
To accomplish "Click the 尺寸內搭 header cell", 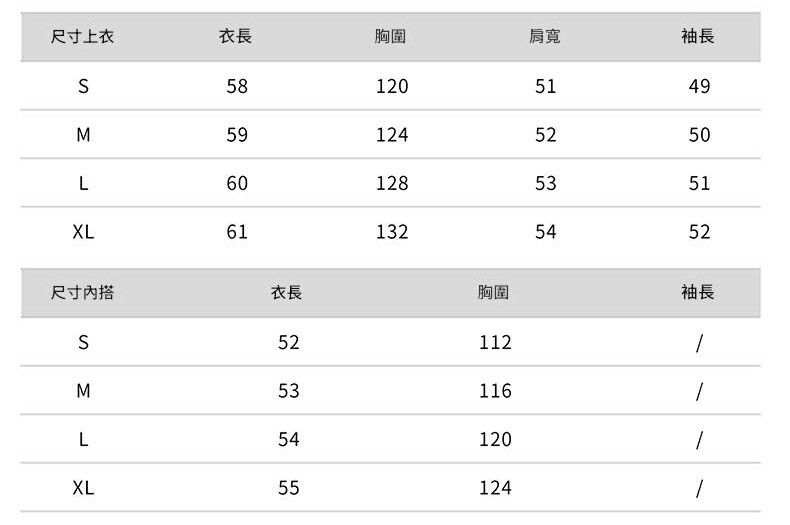I will (83, 293).
